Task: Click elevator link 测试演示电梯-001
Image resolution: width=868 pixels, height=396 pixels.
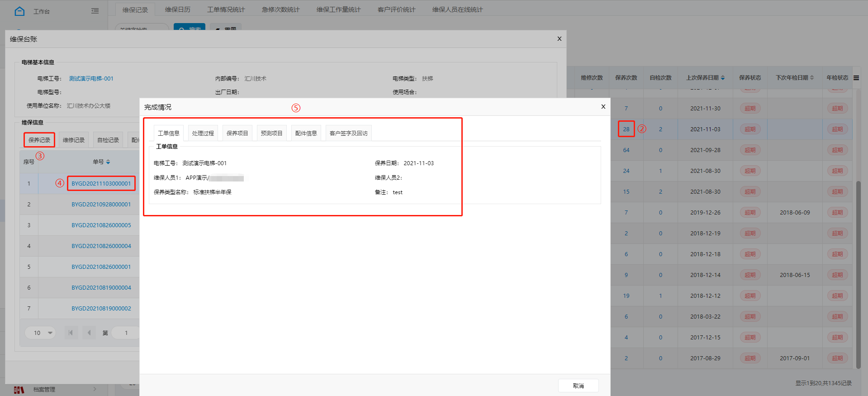Action: pos(91,79)
